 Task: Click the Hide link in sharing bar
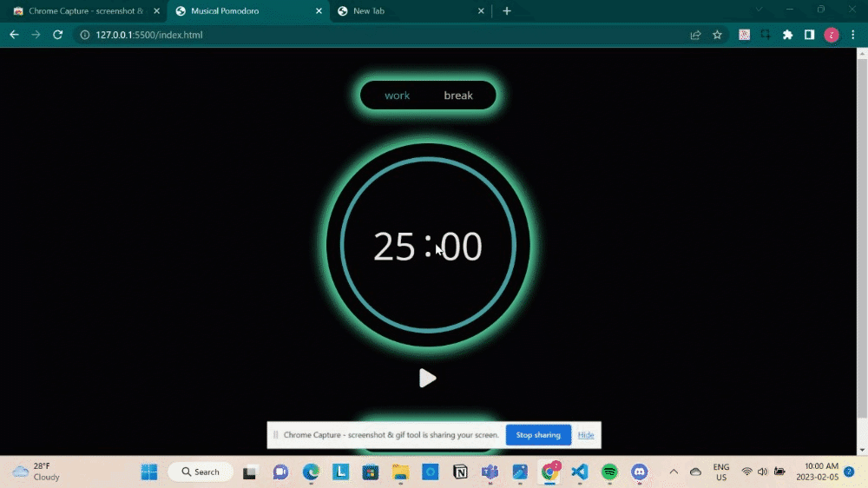[586, 435]
